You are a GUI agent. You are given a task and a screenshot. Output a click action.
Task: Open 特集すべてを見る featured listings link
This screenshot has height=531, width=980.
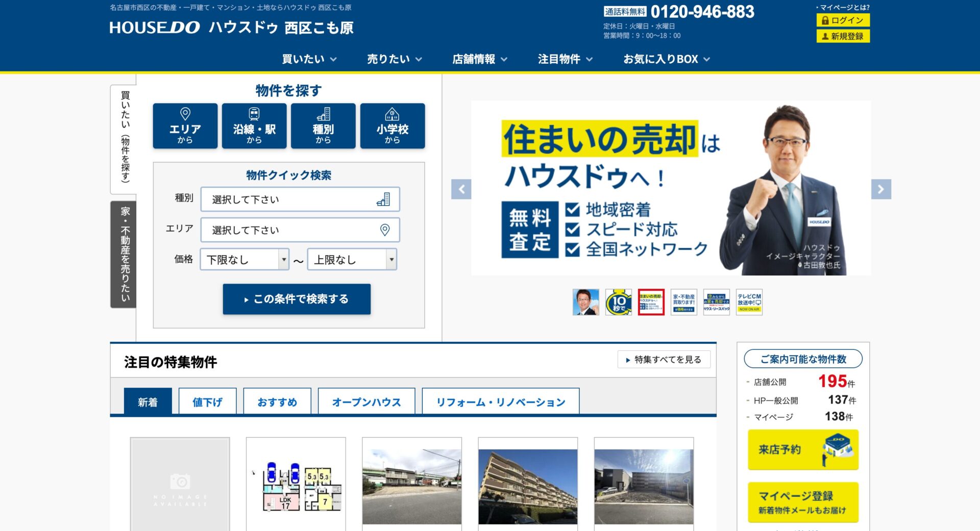point(664,360)
